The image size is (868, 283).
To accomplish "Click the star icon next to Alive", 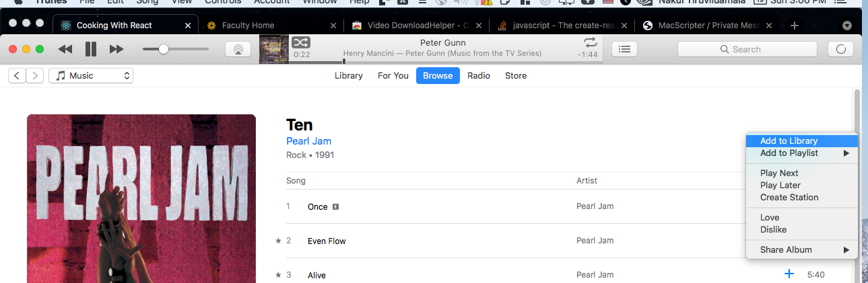I will pos(278,275).
